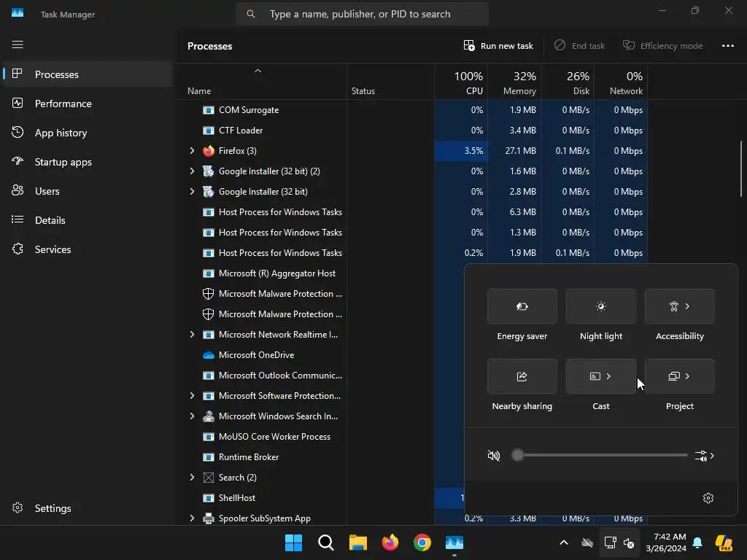
Task: Open File Explorer from taskbar
Action: (x=357, y=542)
